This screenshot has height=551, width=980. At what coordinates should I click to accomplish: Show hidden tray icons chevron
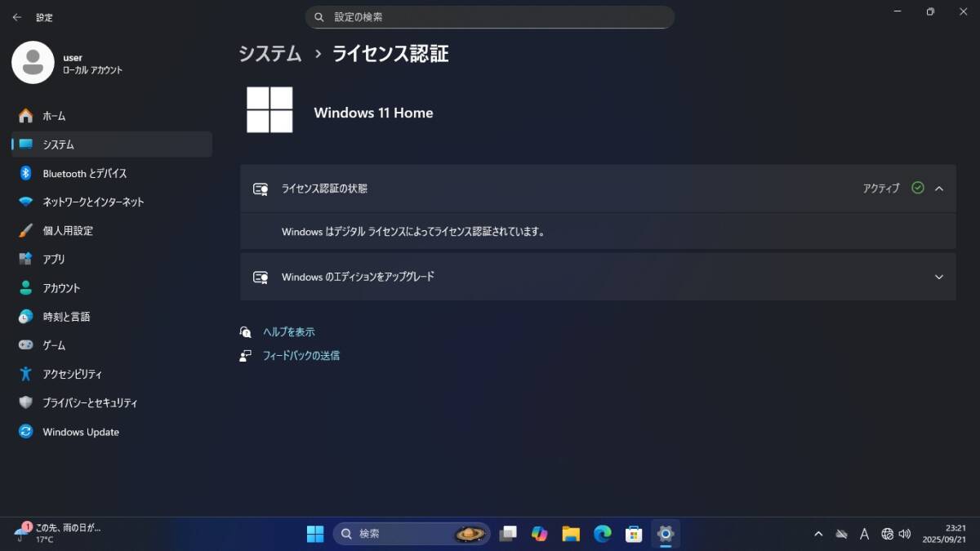818,534
